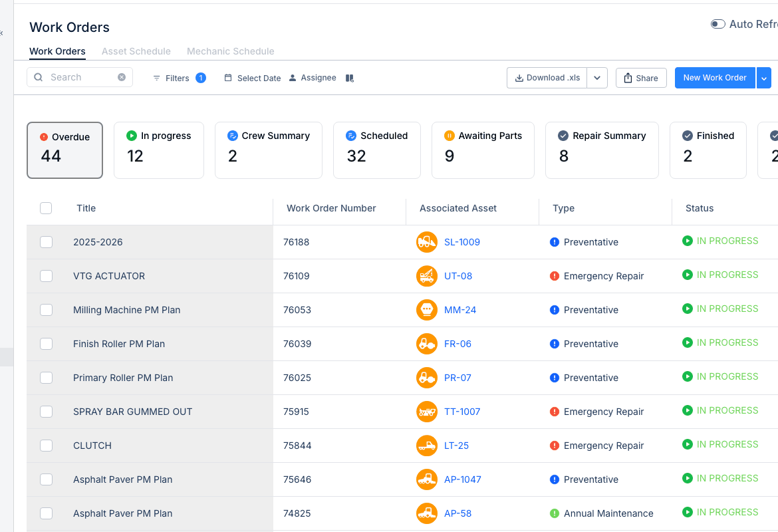
Task: Clear the search field using the X icon
Action: 122,77
